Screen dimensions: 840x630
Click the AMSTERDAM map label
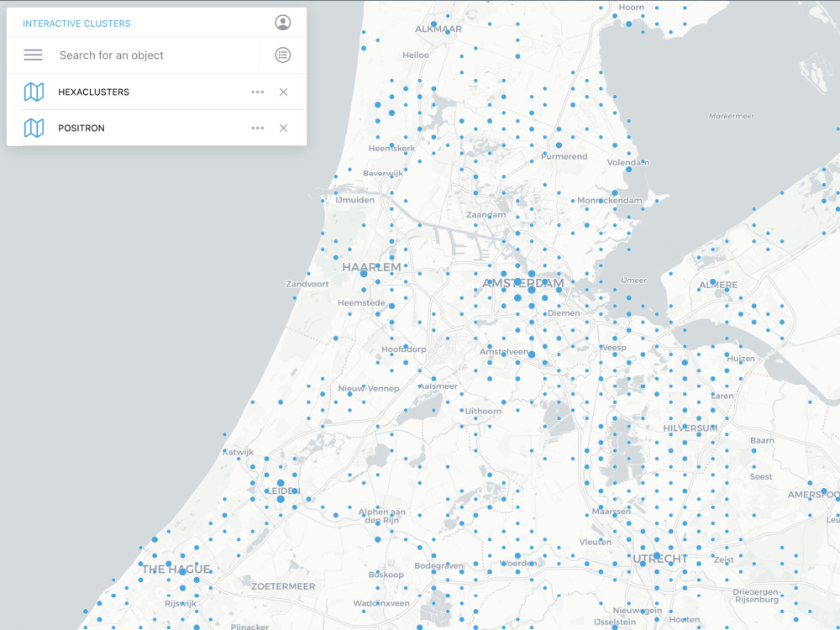pyautogui.click(x=522, y=283)
